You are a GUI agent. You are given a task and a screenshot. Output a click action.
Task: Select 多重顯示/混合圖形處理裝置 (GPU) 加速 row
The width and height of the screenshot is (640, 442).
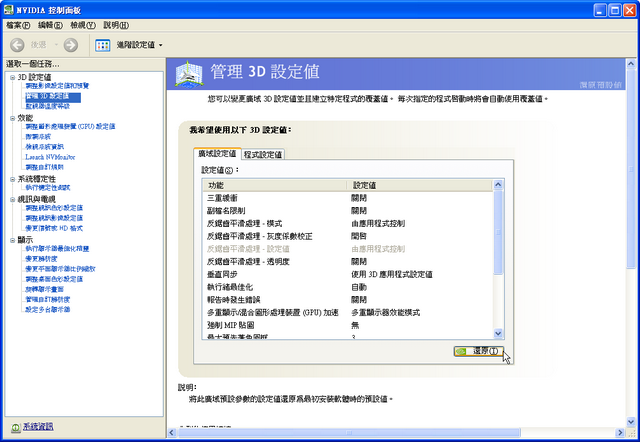tap(348, 312)
